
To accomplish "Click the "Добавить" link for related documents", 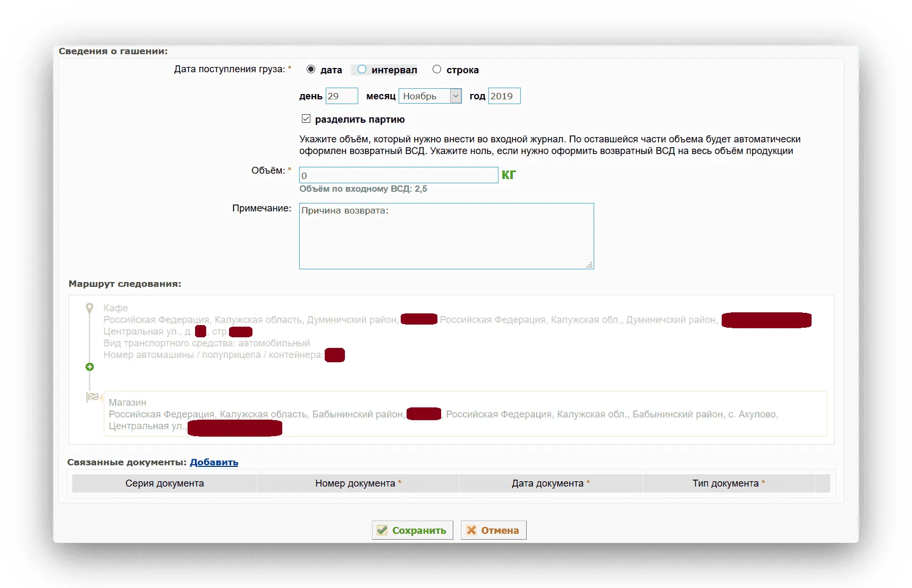I will [x=214, y=462].
